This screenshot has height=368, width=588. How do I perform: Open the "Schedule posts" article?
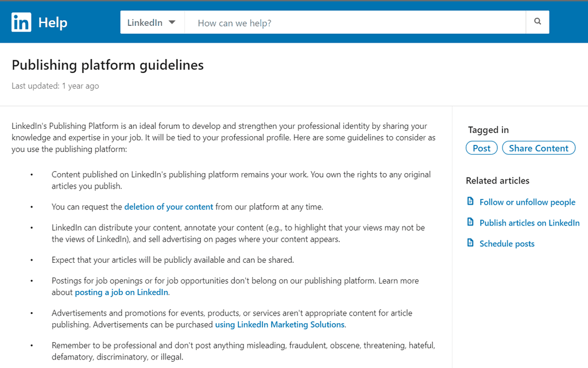[x=507, y=243]
